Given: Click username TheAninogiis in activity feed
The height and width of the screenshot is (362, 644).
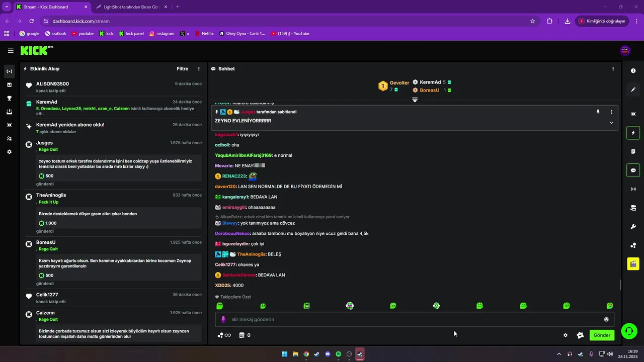Looking at the screenshot, I should tap(51, 195).
